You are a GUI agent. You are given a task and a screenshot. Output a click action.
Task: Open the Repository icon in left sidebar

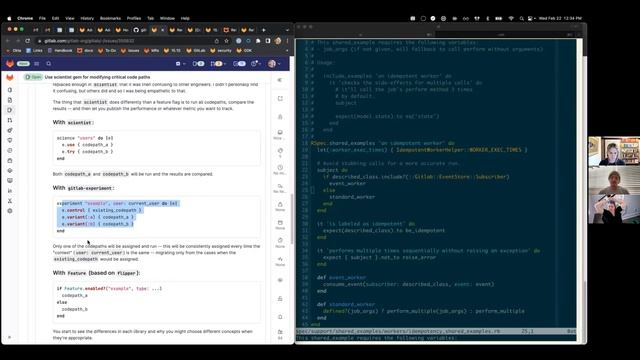[10, 100]
